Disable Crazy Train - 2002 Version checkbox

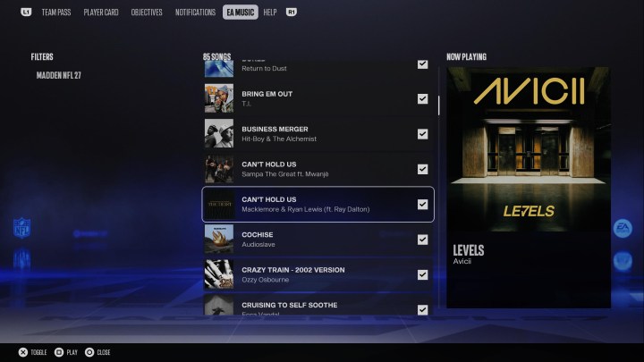pos(422,274)
